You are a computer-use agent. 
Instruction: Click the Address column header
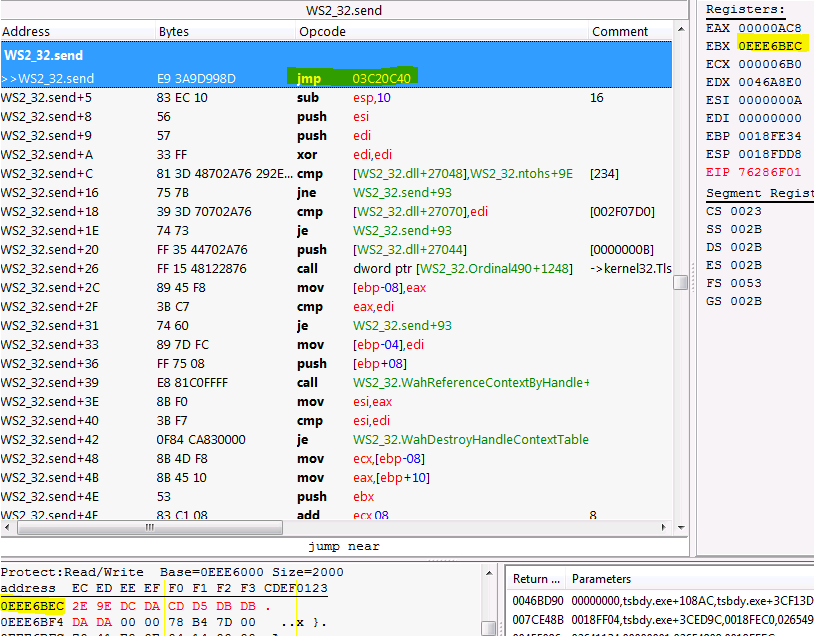click(x=27, y=31)
